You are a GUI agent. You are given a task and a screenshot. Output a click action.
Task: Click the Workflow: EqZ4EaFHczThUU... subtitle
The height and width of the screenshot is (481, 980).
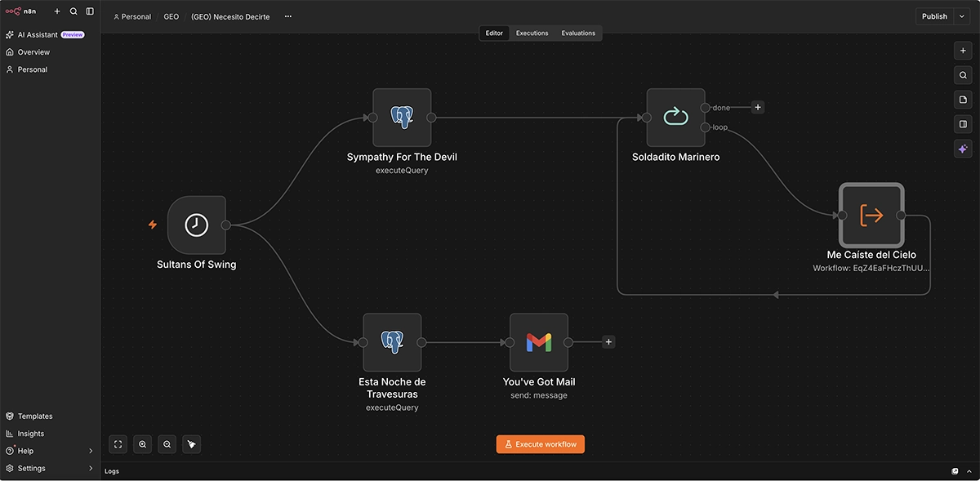pyautogui.click(x=871, y=268)
